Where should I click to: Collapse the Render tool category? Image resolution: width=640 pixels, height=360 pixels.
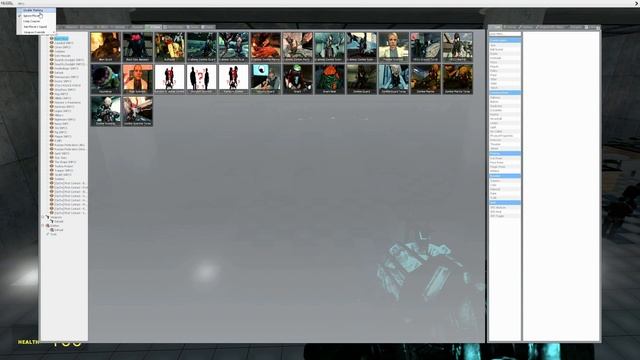click(505, 176)
